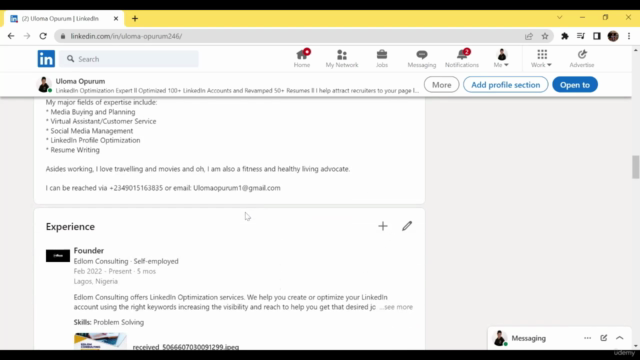The width and height of the screenshot is (640, 360).
Task: View Notifications bell
Action: click(462, 58)
